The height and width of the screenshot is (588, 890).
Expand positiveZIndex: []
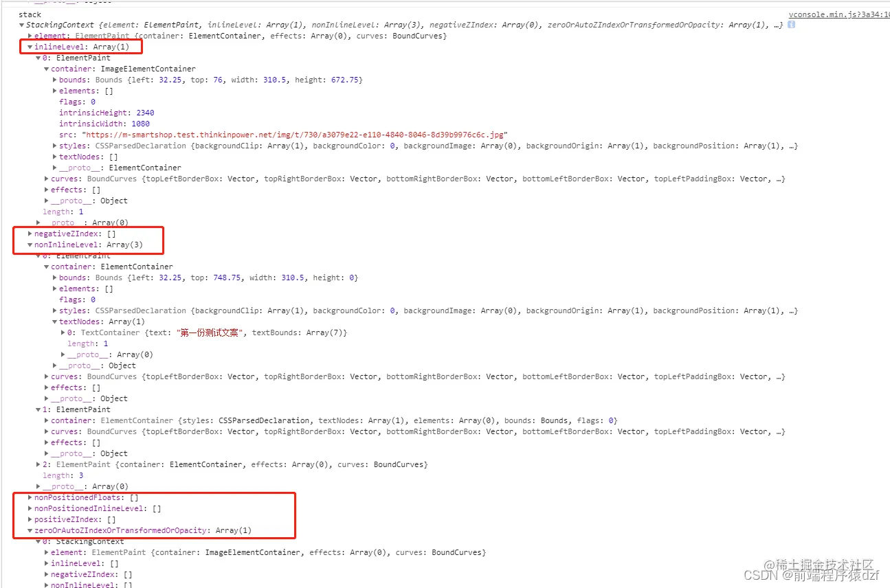click(30, 519)
